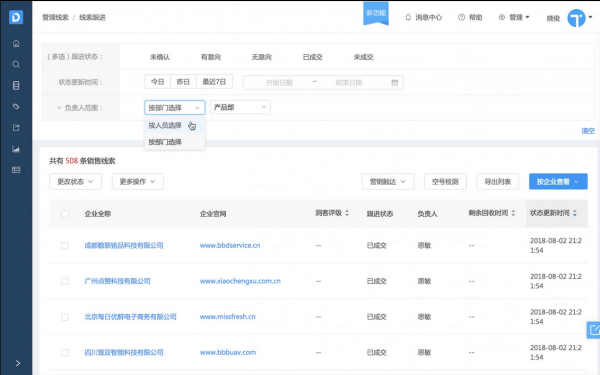Screen dimensions: 600x375
Task: Click the 清空 link to clear filters
Action: click(588, 131)
